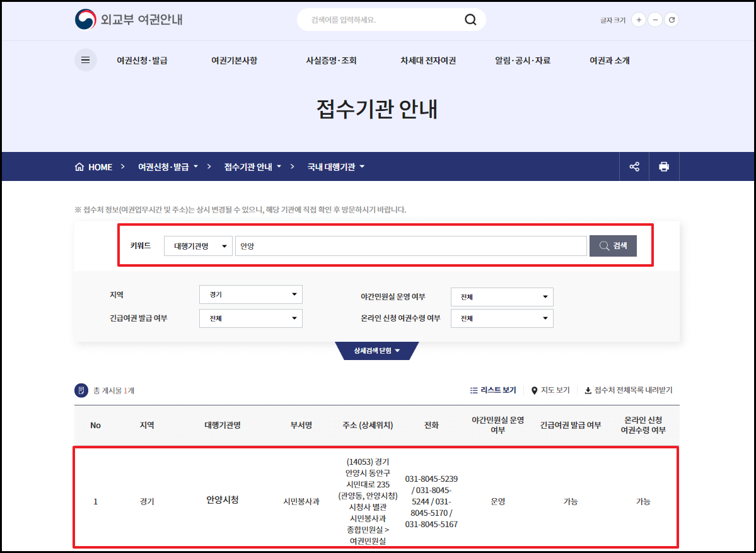The height and width of the screenshot is (553, 756).
Task: Click the 접수처 전체목록 내려받기 download icon
Action: point(588,390)
